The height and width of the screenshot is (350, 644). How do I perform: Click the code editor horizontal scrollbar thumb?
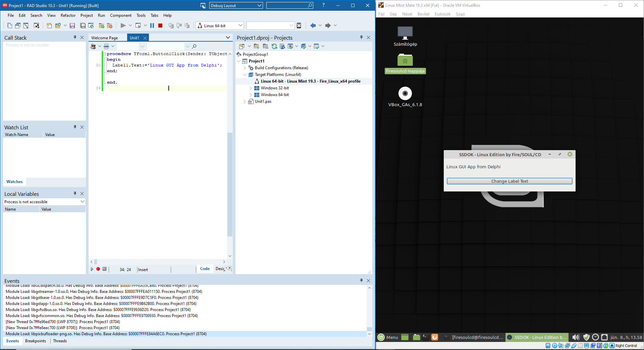(96, 262)
